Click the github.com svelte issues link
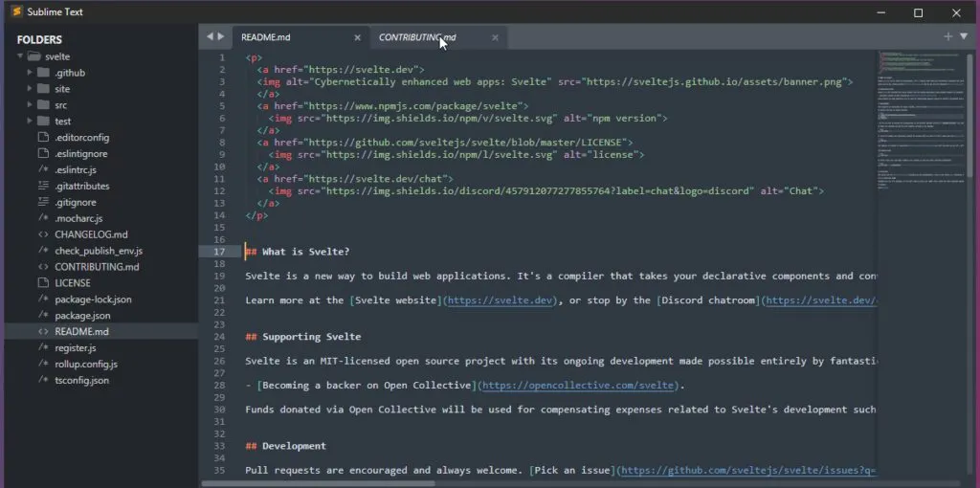Viewport: 980px width, 488px height. [x=749, y=471]
